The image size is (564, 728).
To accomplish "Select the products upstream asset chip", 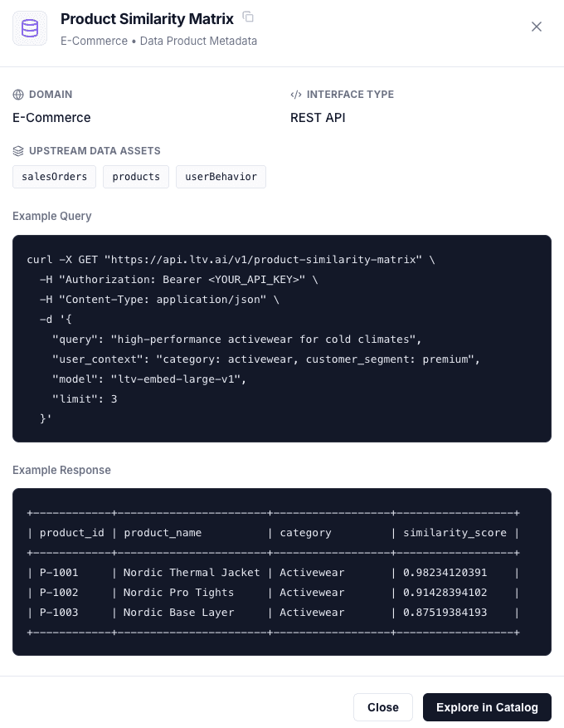I will point(136,177).
